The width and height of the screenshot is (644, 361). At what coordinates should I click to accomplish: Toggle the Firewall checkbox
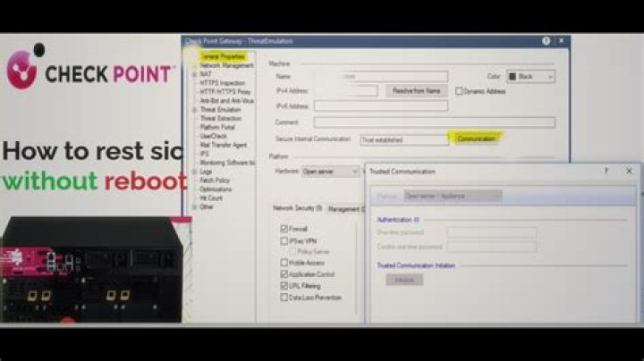coord(284,230)
